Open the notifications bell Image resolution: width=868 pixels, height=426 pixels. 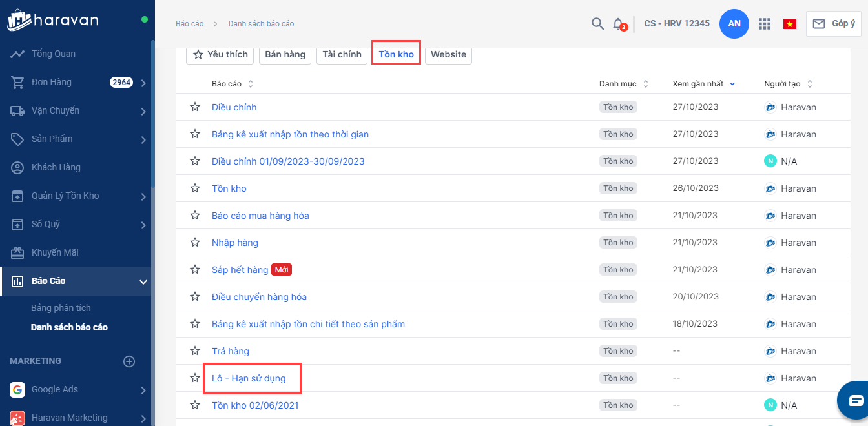[618, 24]
